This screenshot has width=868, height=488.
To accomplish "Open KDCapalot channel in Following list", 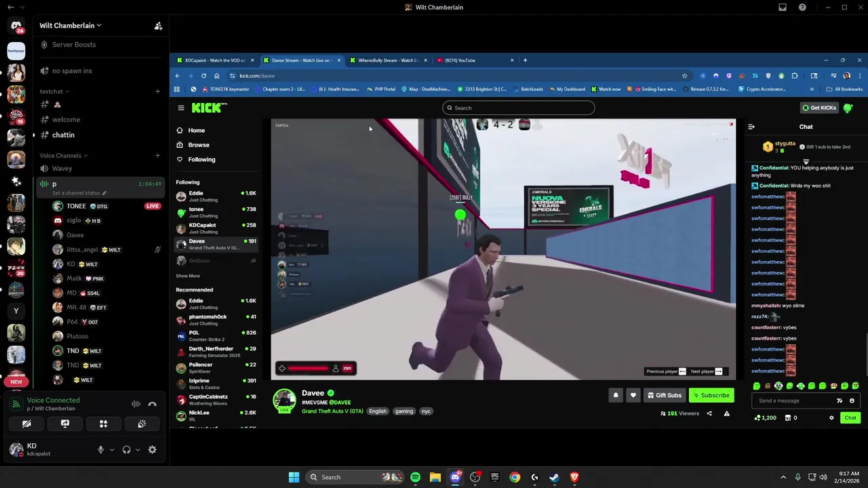I will [x=216, y=228].
